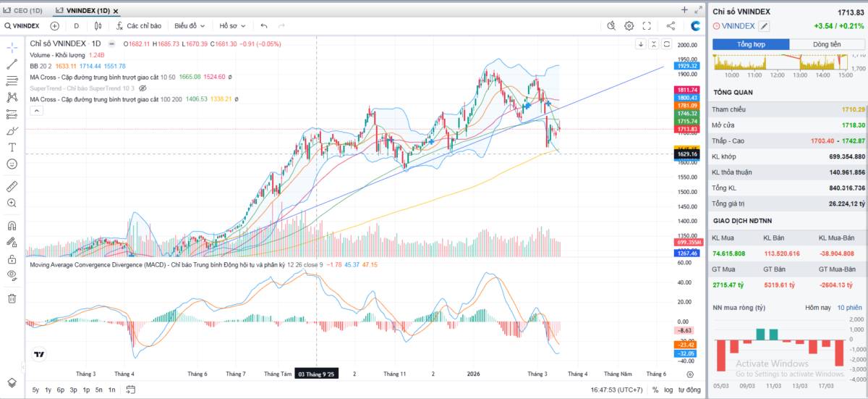Viewport: 868px width, 399px height.
Task: Open chart settings gear
Action: [629, 25]
